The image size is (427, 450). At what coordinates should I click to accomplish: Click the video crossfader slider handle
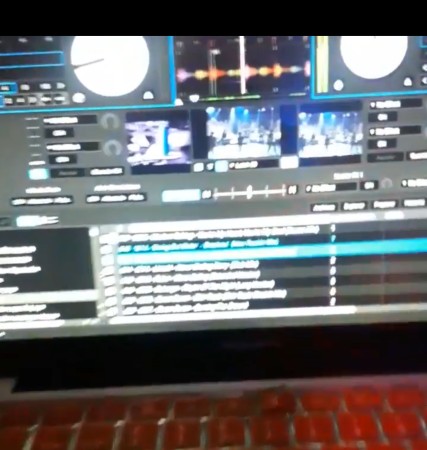(x=249, y=193)
